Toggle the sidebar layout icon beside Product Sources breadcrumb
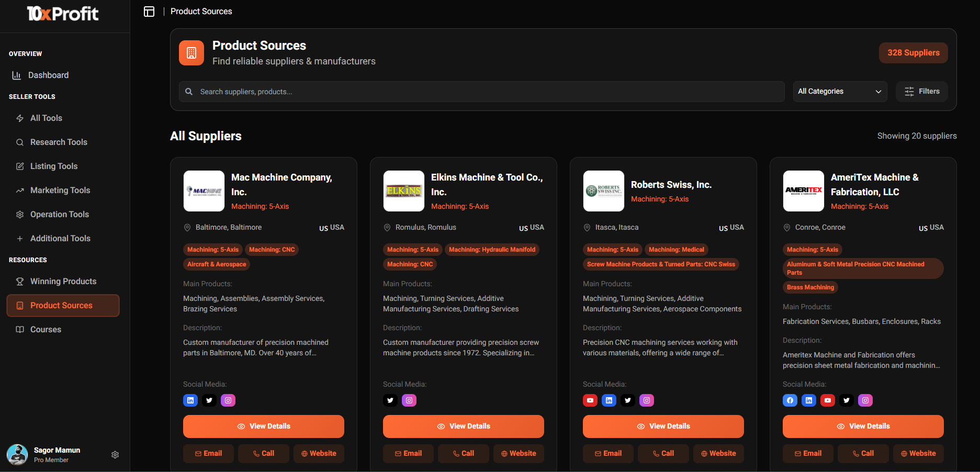 point(149,11)
